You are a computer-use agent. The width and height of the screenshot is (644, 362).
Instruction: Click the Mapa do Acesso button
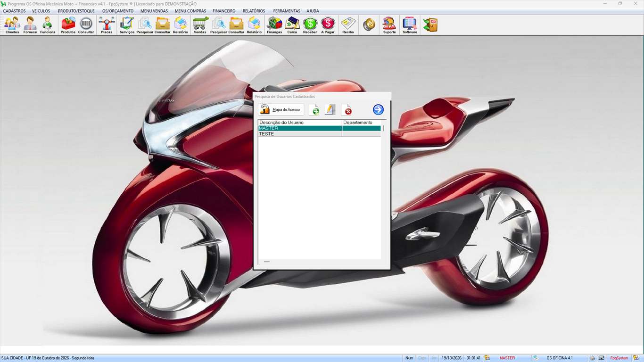pyautogui.click(x=281, y=110)
